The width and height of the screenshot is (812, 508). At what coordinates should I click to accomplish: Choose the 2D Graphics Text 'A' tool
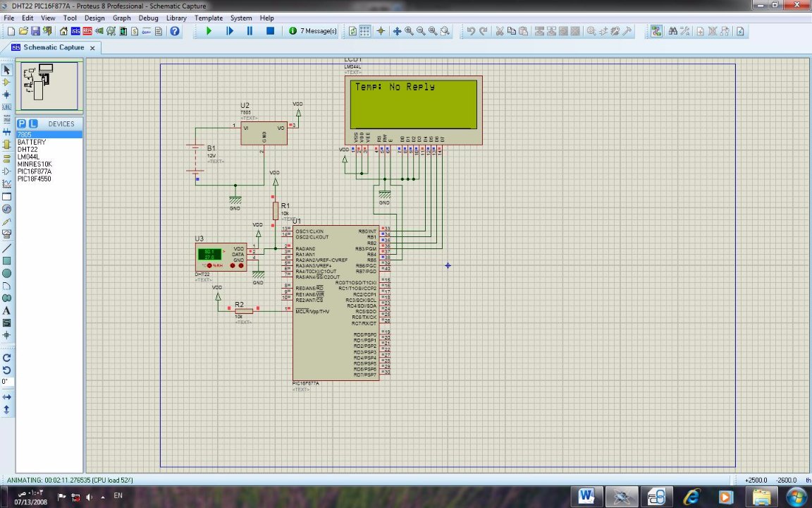(7, 310)
